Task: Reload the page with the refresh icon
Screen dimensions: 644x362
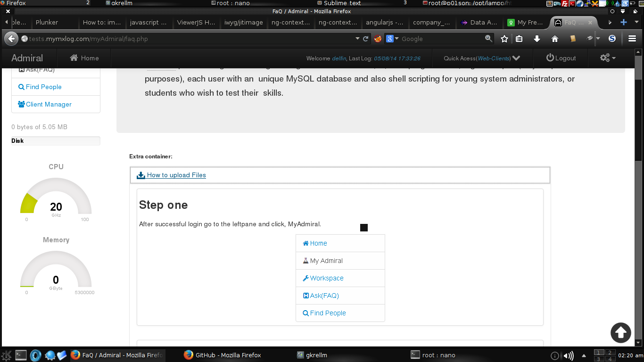Action: tap(365, 39)
